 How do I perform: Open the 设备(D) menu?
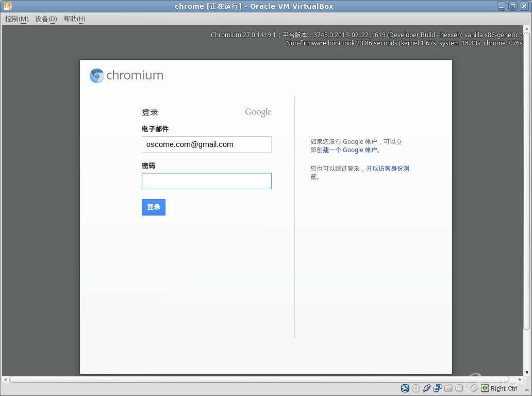pyautogui.click(x=46, y=19)
